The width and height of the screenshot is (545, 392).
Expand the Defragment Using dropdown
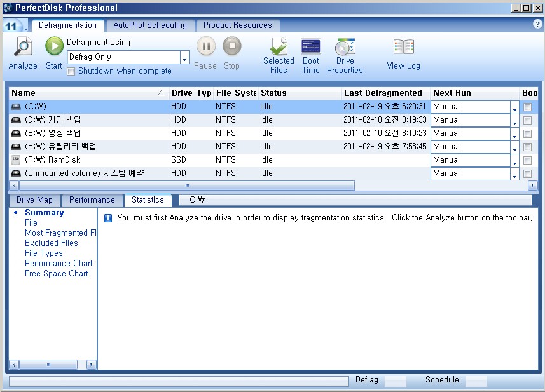pos(184,58)
